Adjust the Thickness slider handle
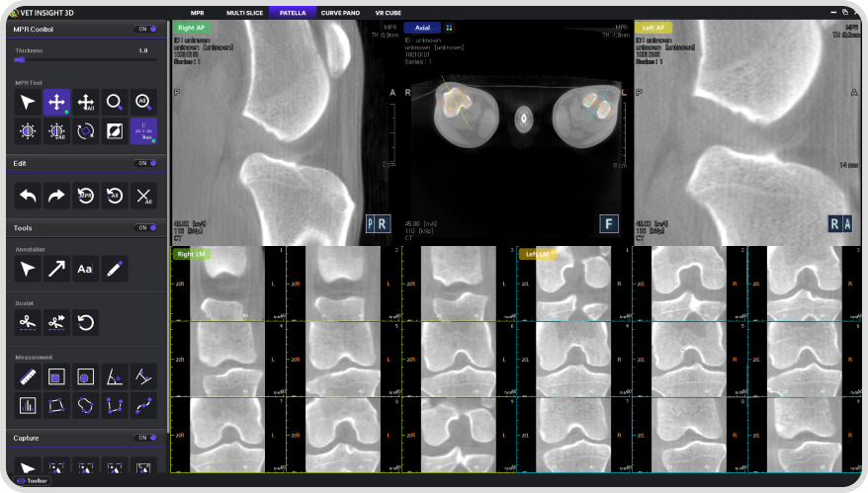Image resolution: width=868 pixels, height=493 pixels. [x=20, y=59]
